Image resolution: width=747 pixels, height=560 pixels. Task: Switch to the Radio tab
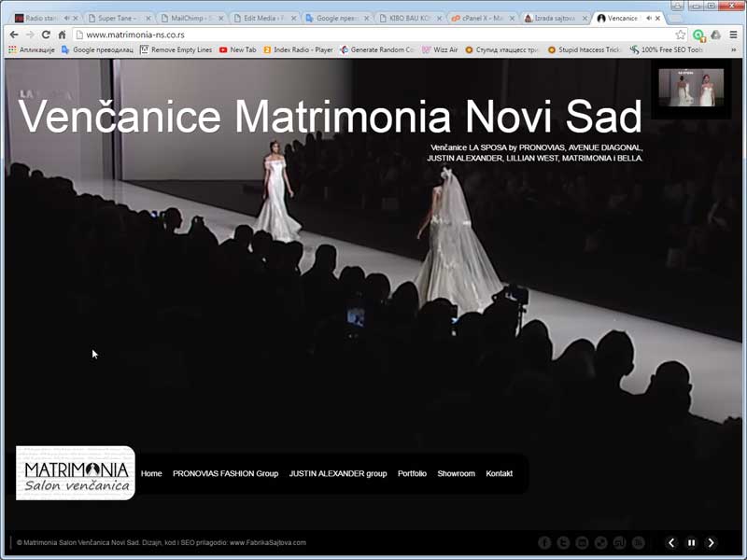(40, 18)
